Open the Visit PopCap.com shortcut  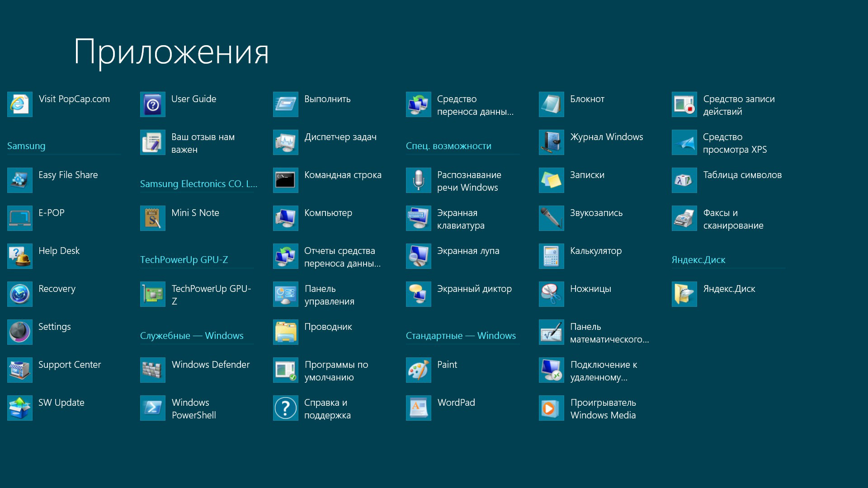coord(74,99)
